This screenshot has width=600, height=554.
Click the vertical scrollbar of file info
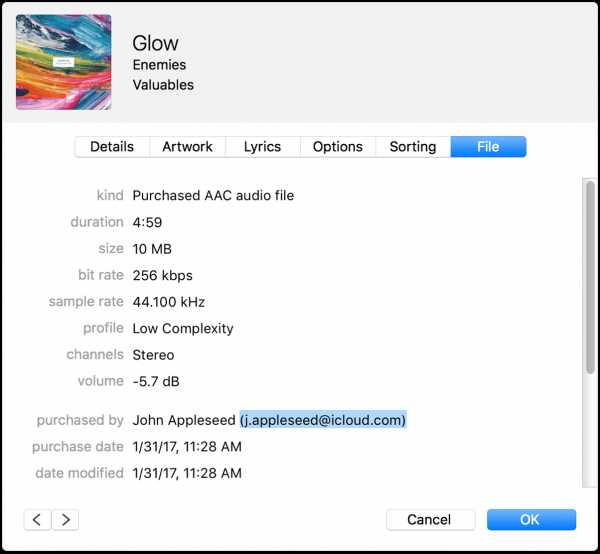590,280
